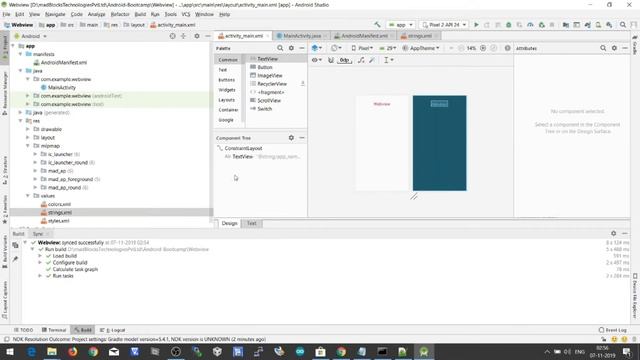The image size is (640, 360).
Task: Open Search Everywhere magnifier in main toolbar
Action: (623, 25)
